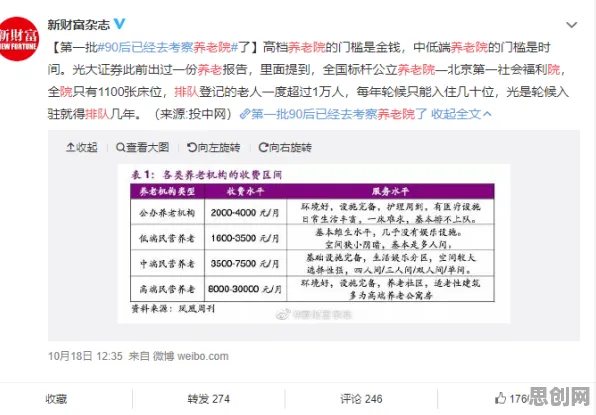
Task: Click the pricing table image
Action: pyautogui.click(x=314, y=244)
